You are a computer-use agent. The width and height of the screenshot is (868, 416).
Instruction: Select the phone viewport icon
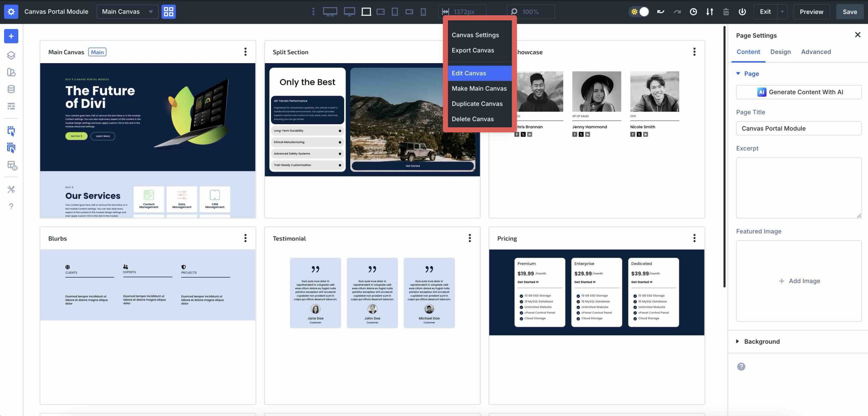[x=423, y=12]
